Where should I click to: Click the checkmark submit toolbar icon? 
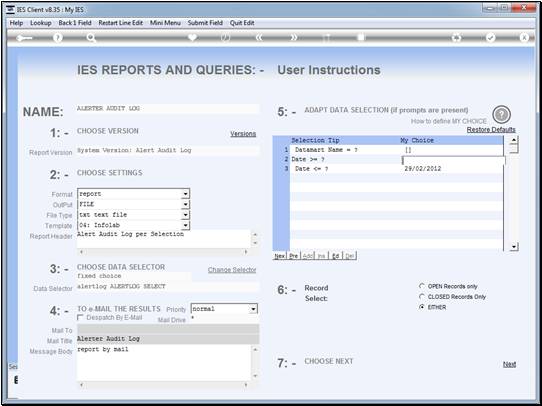tap(490, 38)
